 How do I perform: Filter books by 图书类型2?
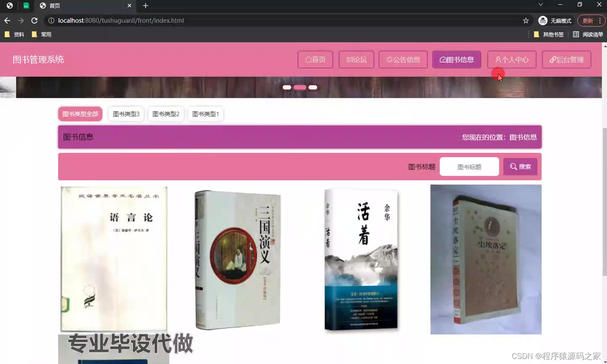point(166,114)
